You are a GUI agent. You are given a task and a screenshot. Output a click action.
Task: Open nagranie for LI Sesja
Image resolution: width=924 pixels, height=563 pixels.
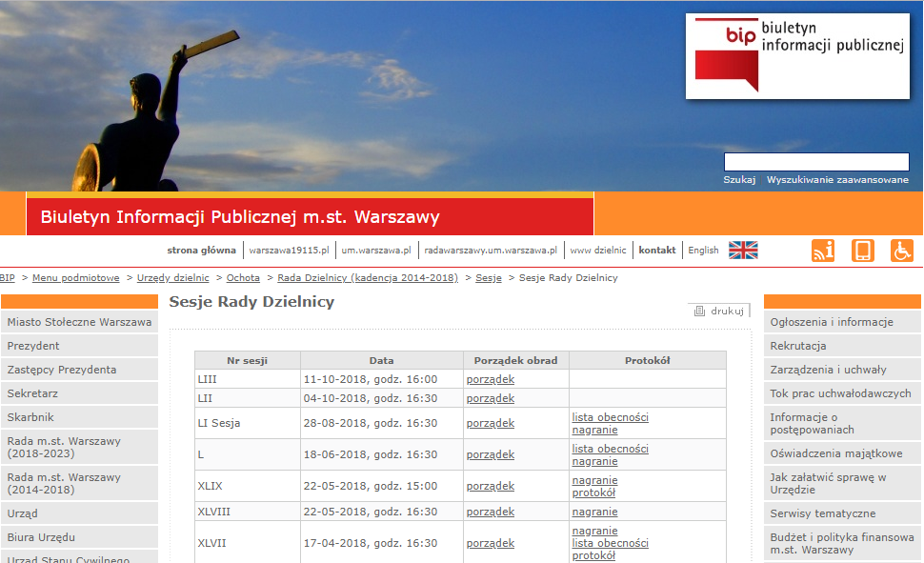click(594, 430)
